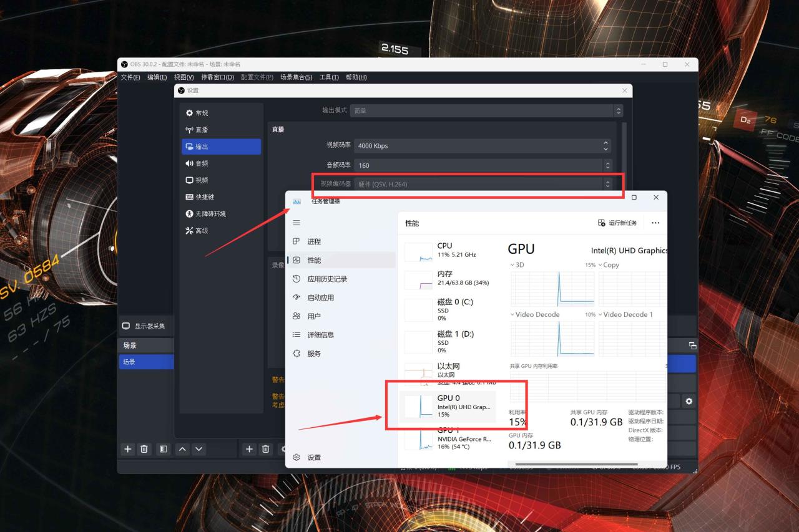Select 性能 in Task Manager sidebar
The width and height of the screenshot is (799, 532).
tap(341, 260)
